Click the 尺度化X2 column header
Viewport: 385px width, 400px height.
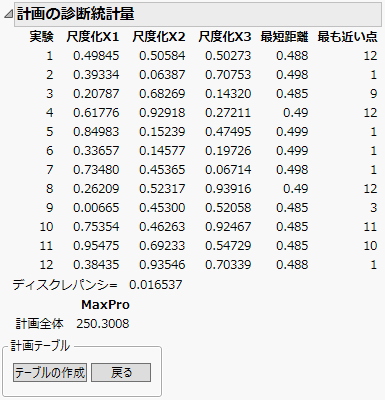[159, 37]
